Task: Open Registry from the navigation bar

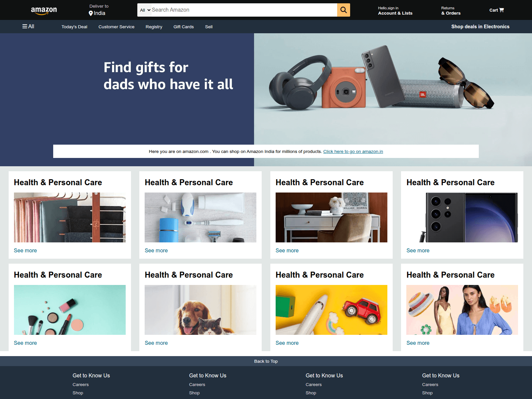Action: pos(154,27)
